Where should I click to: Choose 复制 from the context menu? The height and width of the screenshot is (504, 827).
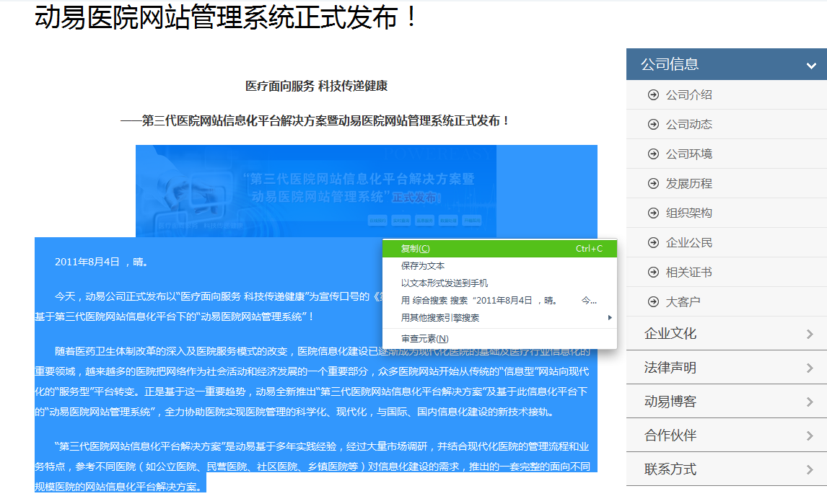(x=416, y=249)
